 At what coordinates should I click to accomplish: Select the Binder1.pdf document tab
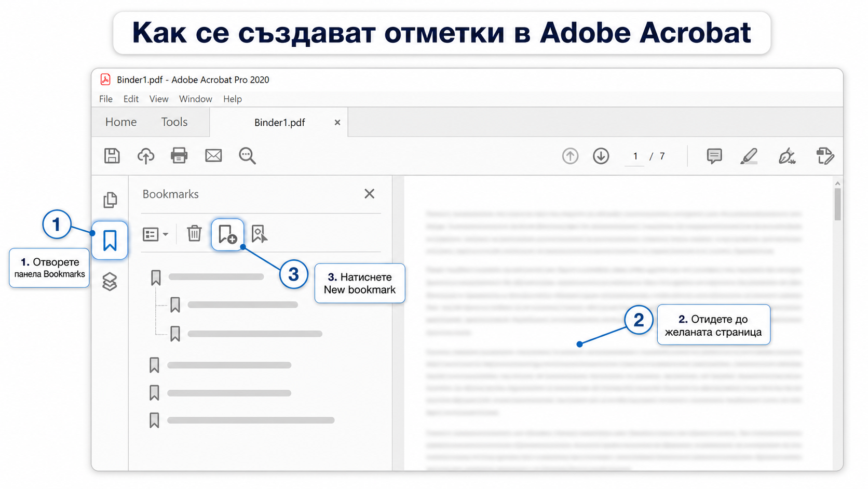point(279,123)
